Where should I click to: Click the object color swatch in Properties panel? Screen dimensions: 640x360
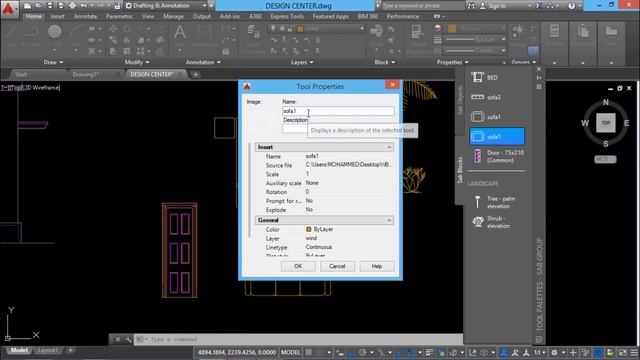coord(452,29)
